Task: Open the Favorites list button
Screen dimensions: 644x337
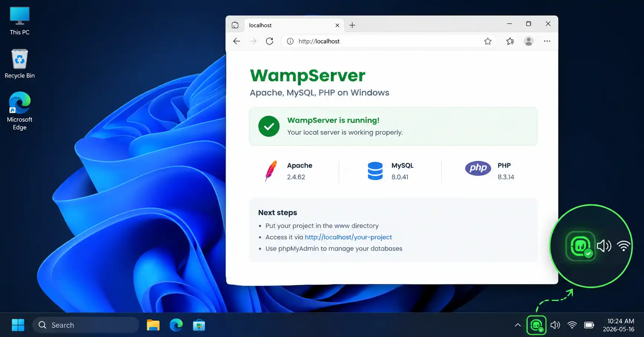Action: pyautogui.click(x=510, y=41)
